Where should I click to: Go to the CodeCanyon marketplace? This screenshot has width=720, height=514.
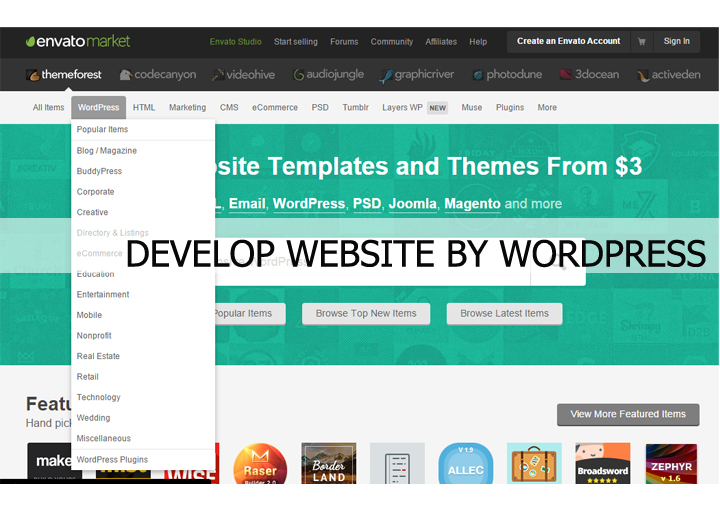point(158,74)
